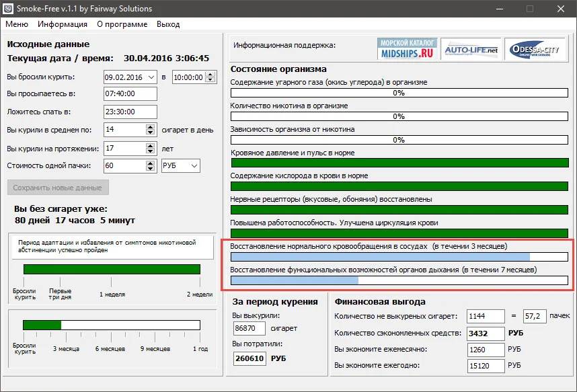Adjust the cigarettes per day stepper

(150, 130)
